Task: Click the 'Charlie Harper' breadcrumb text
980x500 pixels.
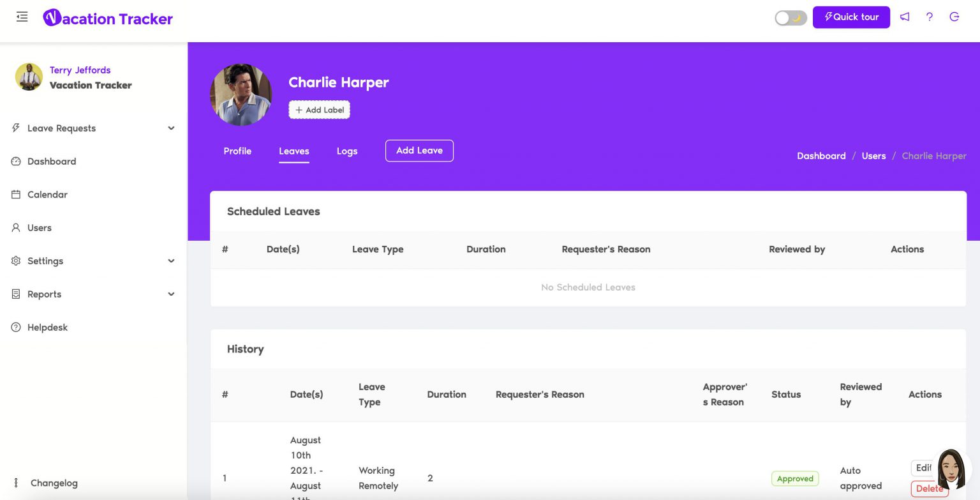Action: pyautogui.click(x=934, y=156)
